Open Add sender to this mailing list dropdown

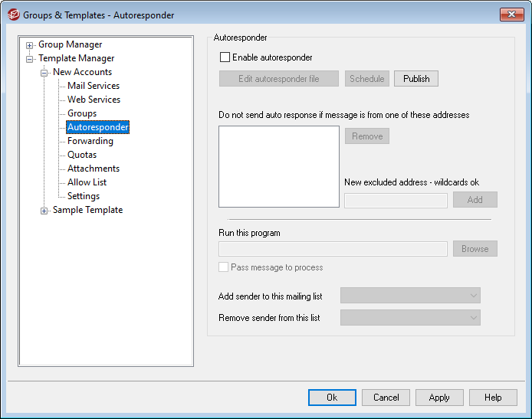pos(410,296)
